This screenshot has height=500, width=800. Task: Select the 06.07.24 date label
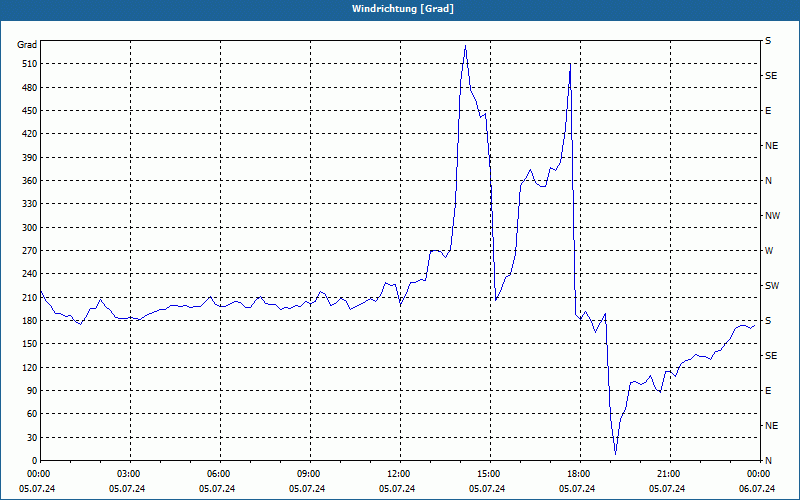757,488
